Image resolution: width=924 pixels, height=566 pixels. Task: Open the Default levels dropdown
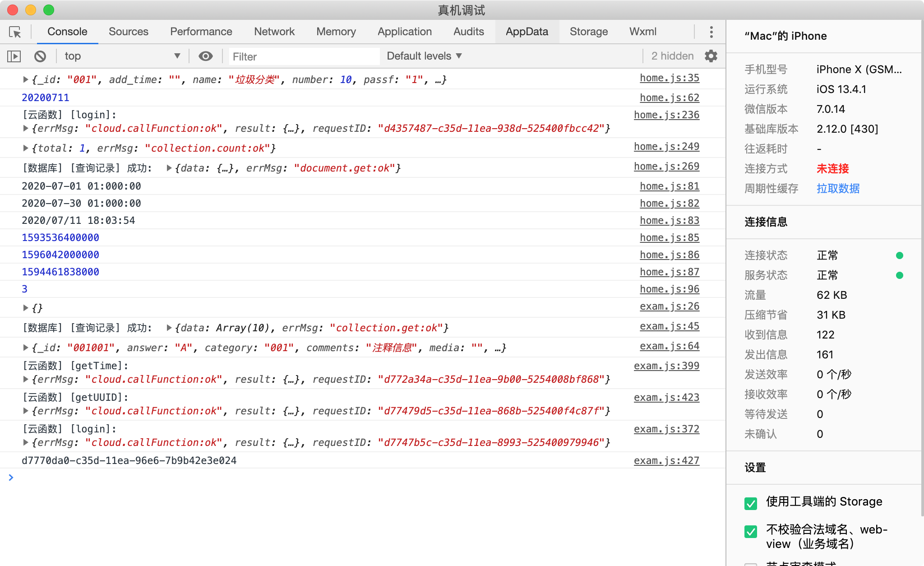(x=424, y=56)
